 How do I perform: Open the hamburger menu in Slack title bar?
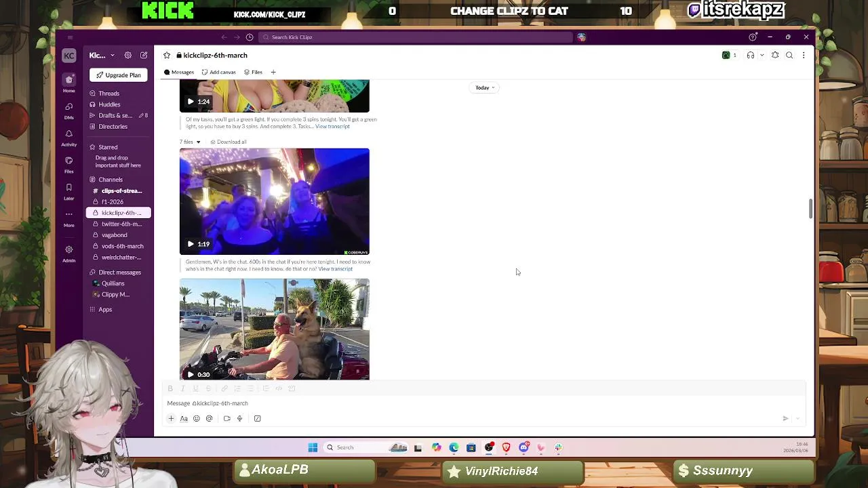tap(69, 37)
